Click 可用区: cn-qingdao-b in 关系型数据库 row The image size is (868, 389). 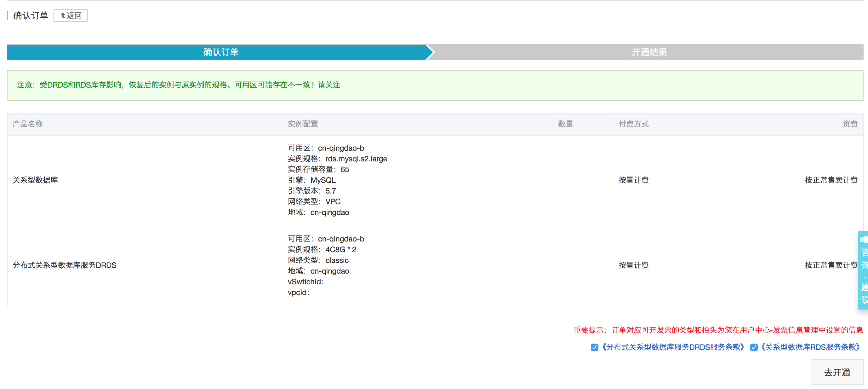tap(326, 148)
